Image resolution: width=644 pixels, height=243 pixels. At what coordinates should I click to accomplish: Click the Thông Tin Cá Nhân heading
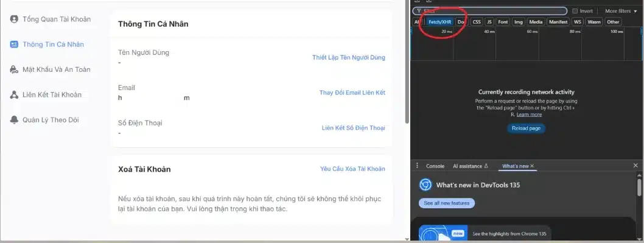pos(153,24)
